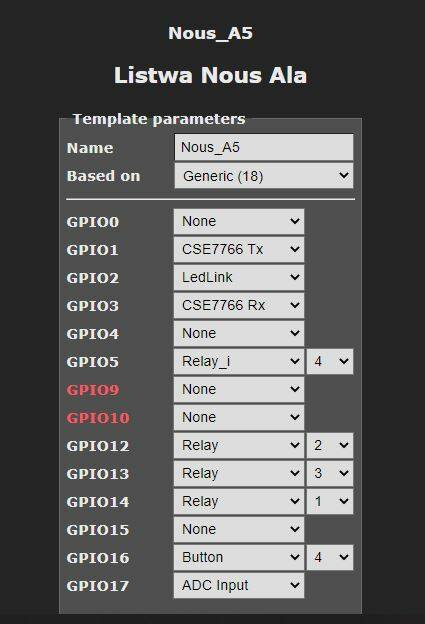425x624 pixels.
Task: Open the Based on Generic (18) dropdown
Action: pyautogui.click(x=263, y=176)
